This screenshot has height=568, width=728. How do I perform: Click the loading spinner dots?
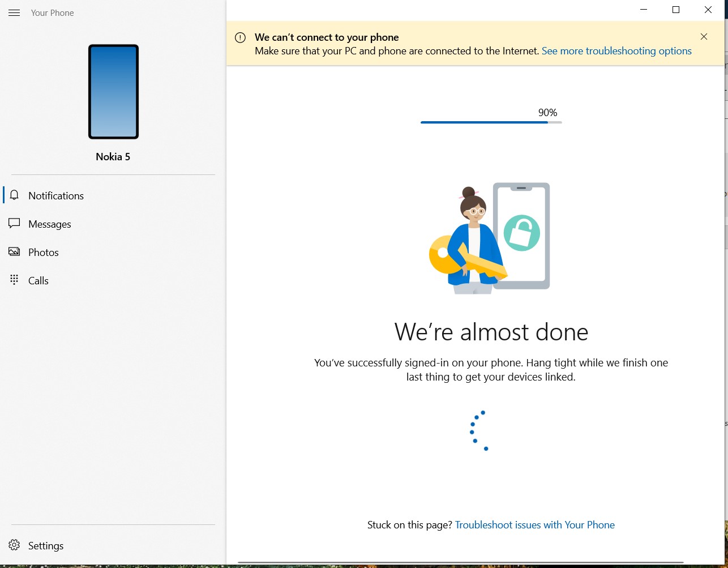pyautogui.click(x=479, y=430)
